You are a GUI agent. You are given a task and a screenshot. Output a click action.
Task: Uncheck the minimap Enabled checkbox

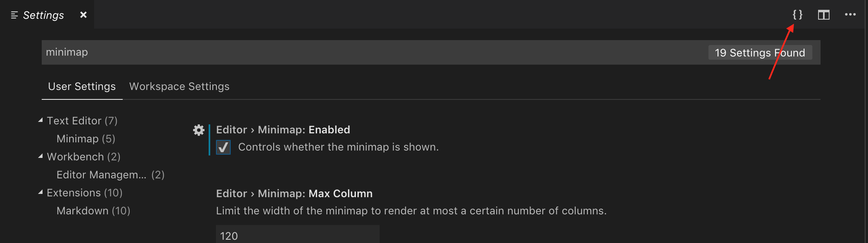(x=223, y=148)
